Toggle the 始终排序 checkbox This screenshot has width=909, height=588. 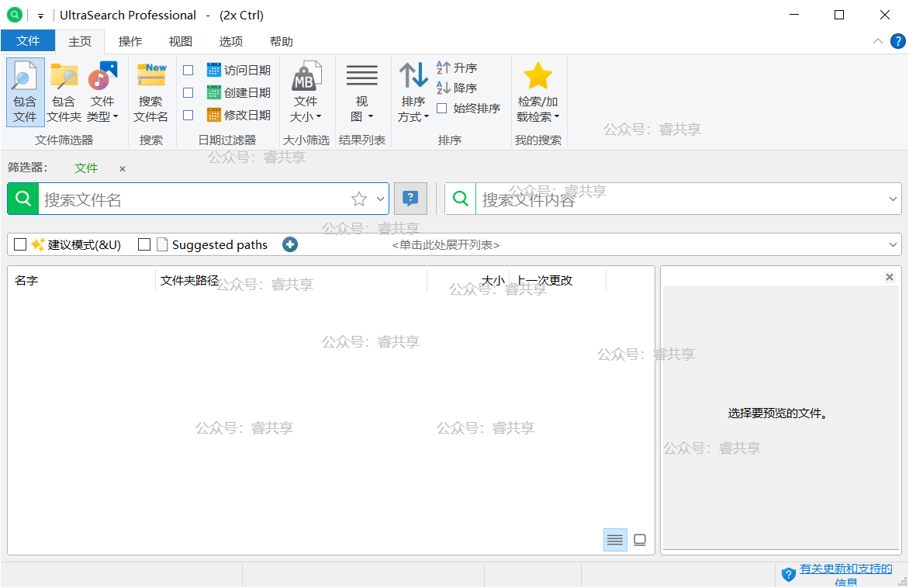(x=442, y=109)
